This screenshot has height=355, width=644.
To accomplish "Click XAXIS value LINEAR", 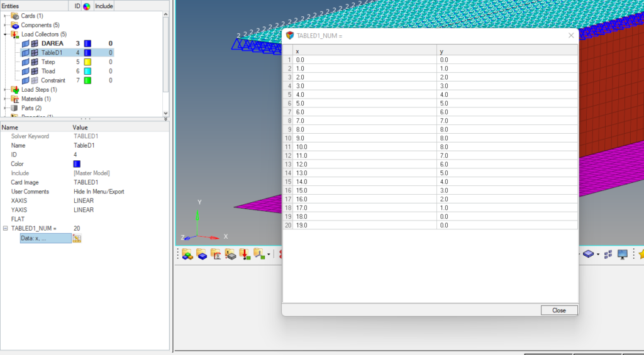I will click(84, 200).
